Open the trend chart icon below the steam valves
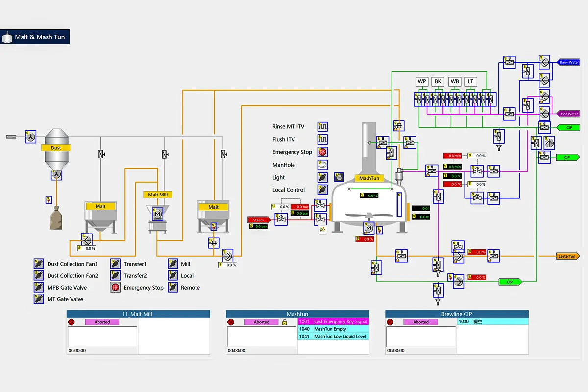Image resolution: width=588 pixels, height=392 pixels. tap(323, 229)
